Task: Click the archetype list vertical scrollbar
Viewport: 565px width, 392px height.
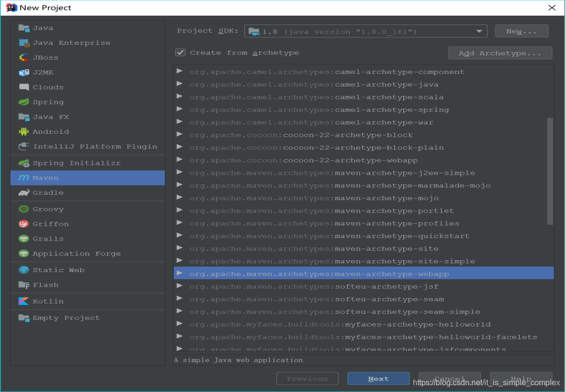Action: tap(550, 171)
